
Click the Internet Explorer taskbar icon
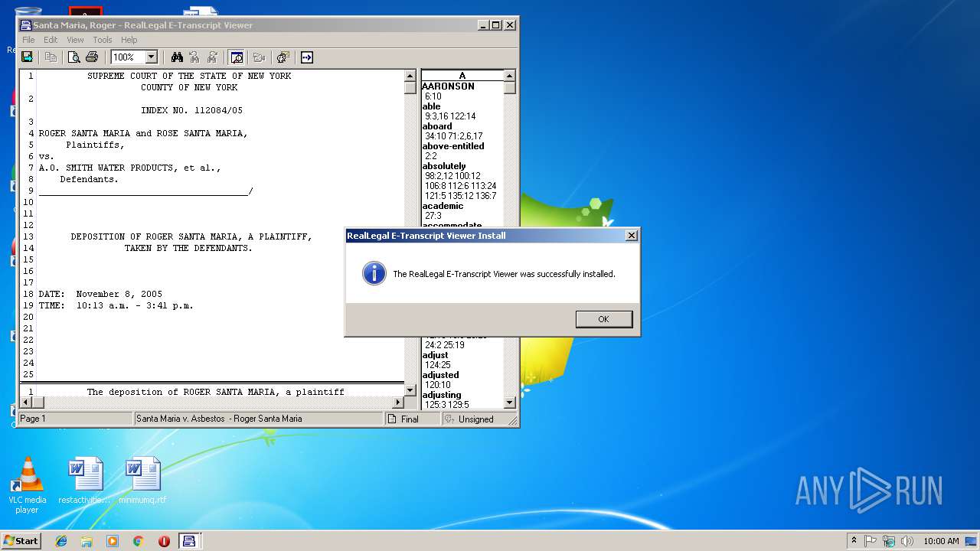point(61,541)
